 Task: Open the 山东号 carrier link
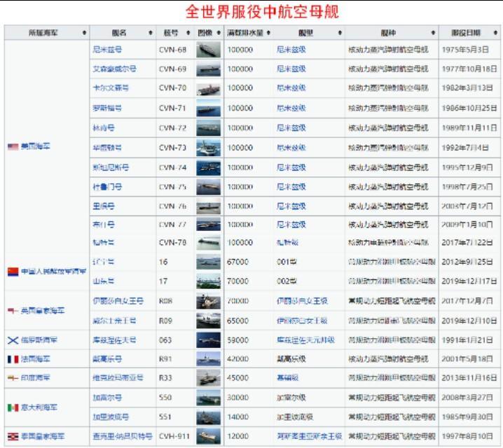point(104,281)
